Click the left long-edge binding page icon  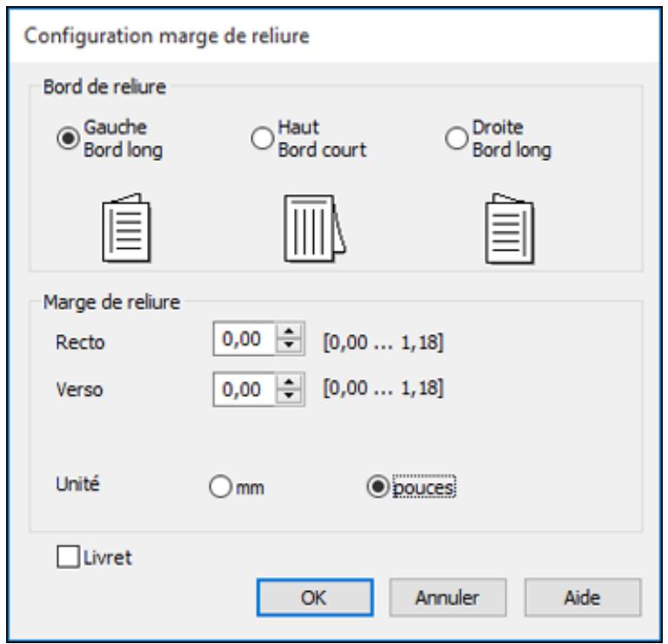coord(126,228)
